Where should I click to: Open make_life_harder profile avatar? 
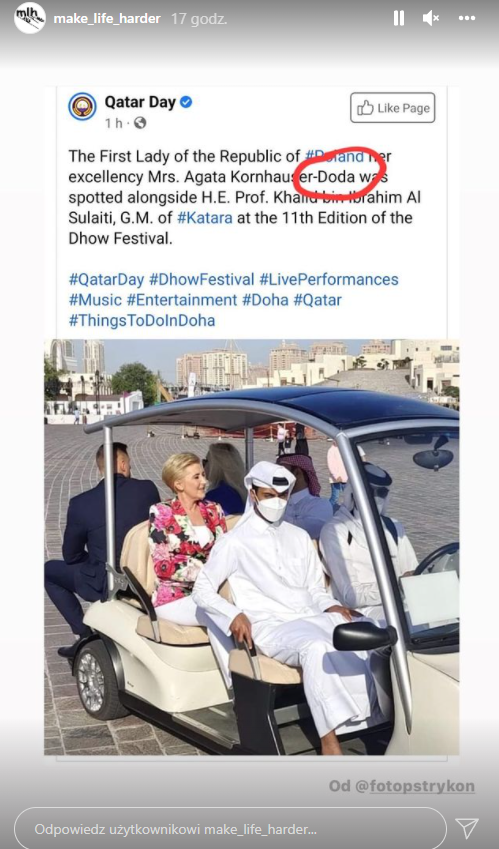coord(30,18)
